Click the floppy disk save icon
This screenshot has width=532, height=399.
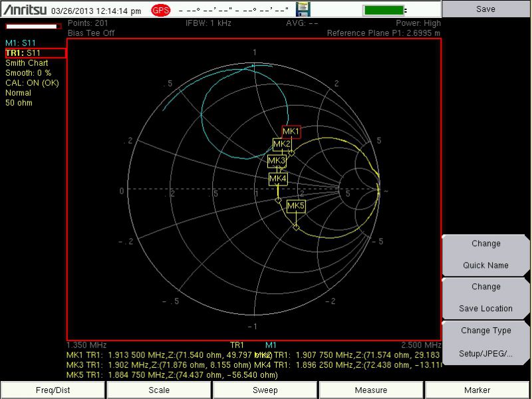[x=303, y=9]
